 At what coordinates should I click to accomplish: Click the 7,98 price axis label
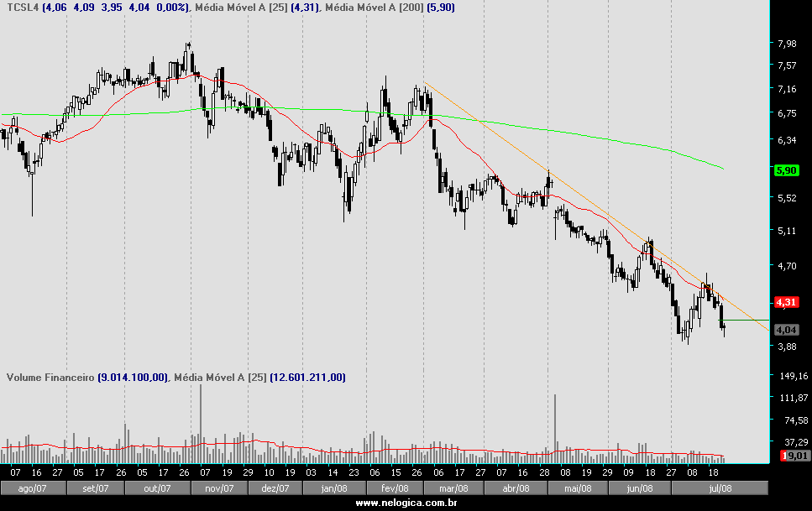pos(787,44)
